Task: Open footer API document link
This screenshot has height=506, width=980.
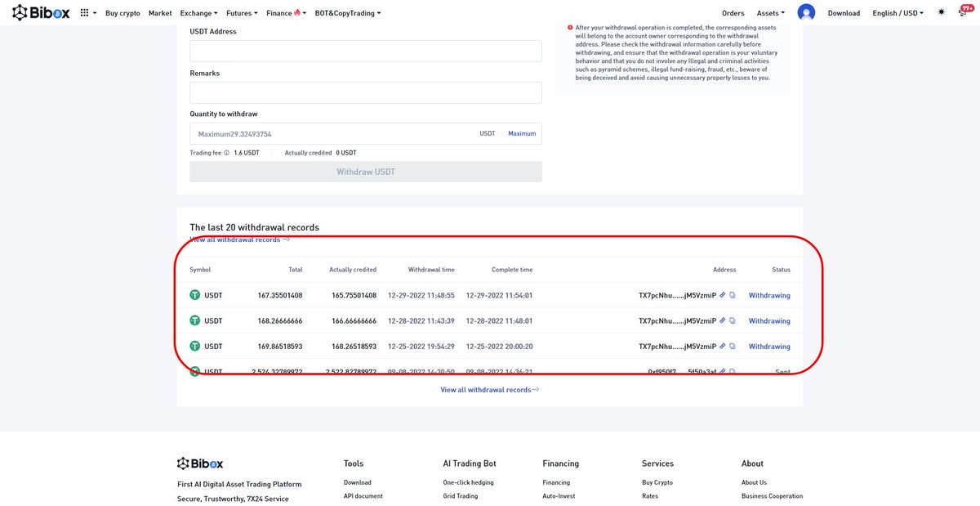Action: click(363, 496)
